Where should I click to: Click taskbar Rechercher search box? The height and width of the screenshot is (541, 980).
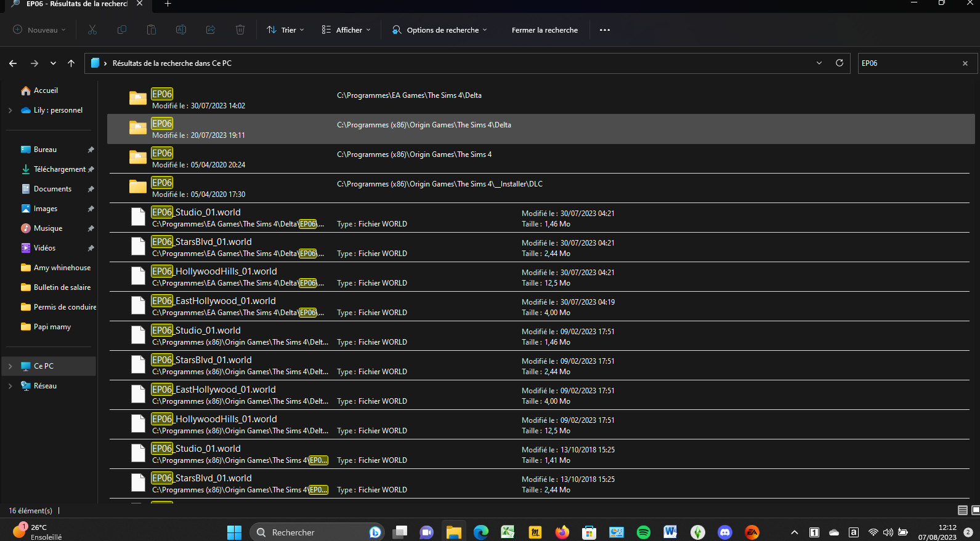(x=317, y=532)
